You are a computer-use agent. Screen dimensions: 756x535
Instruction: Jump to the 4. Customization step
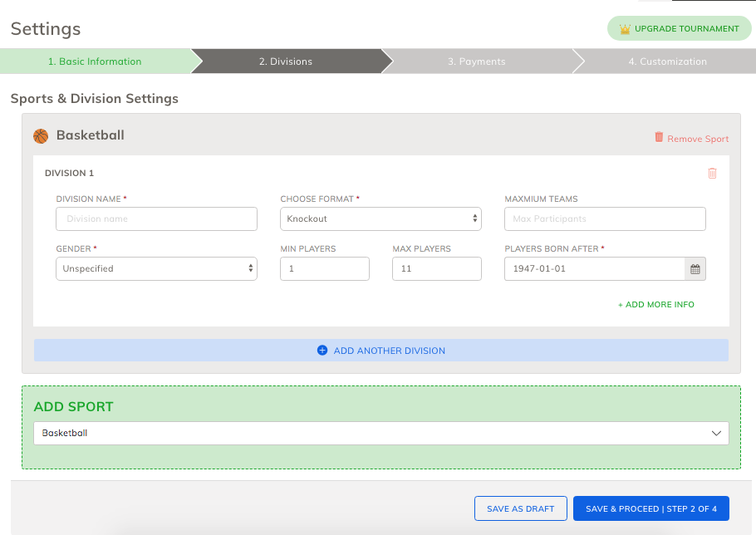667,61
